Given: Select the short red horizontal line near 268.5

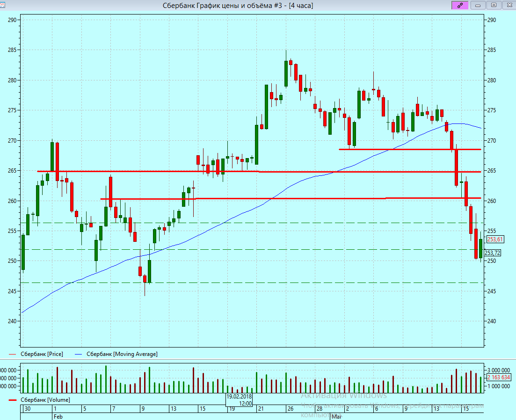Looking at the screenshot, I should pos(410,149).
